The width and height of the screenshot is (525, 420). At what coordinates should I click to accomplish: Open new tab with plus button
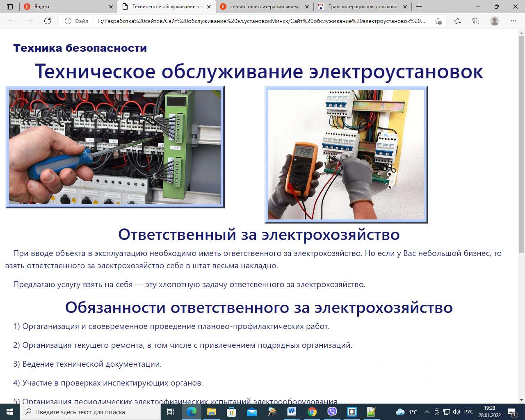click(x=419, y=7)
